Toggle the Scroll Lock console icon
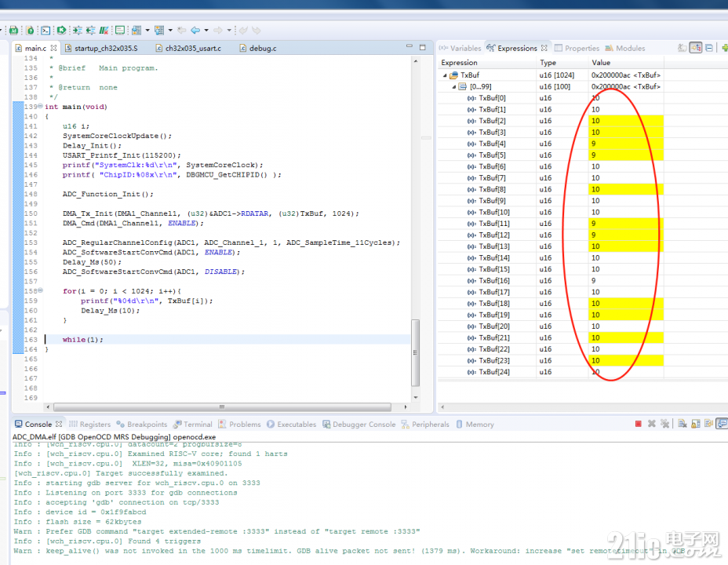The height and width of the screenshot is (565, 728). pos(696,424)
